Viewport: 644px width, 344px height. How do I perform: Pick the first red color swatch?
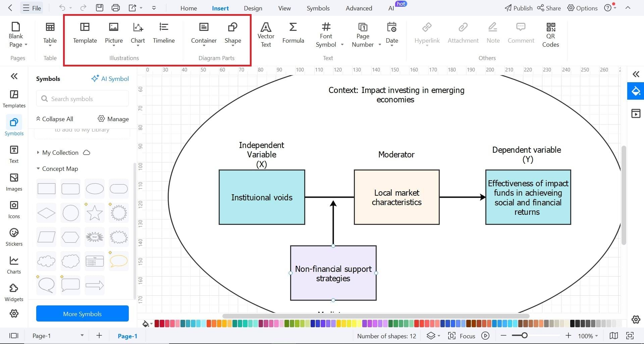pos(157,324)
